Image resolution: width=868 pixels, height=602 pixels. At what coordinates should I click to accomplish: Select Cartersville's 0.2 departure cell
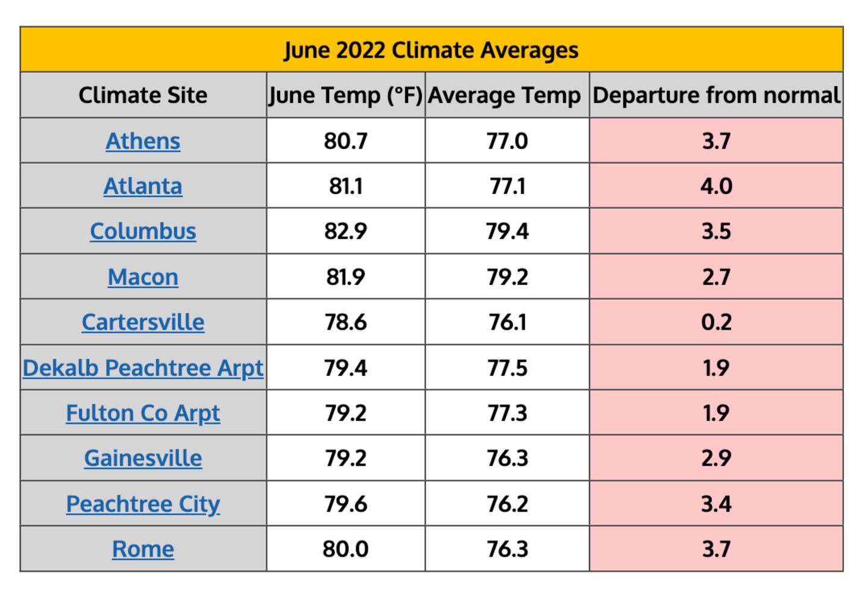pos(716,322)
